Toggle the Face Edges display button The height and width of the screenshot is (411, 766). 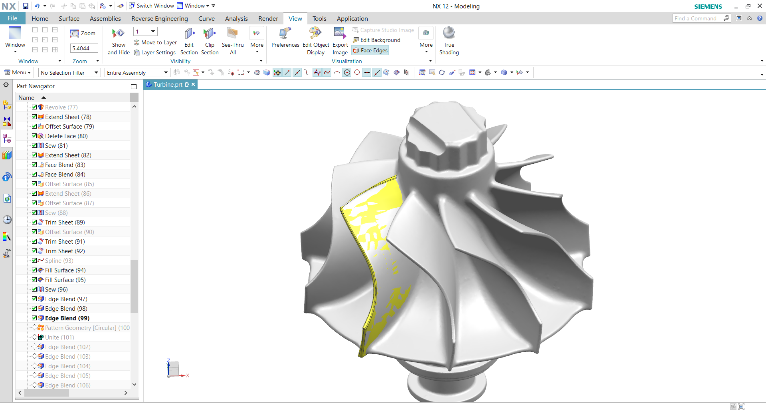point(370,50)
